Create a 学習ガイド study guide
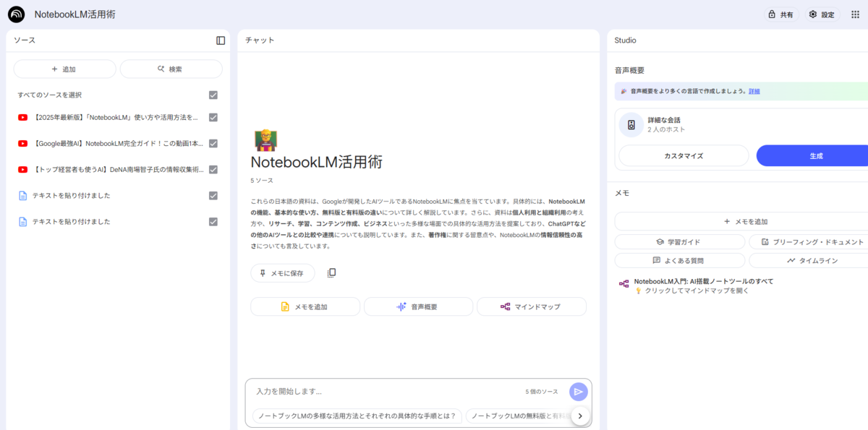The width and height of the screenshot is (868, 430). tap(679, 241)
